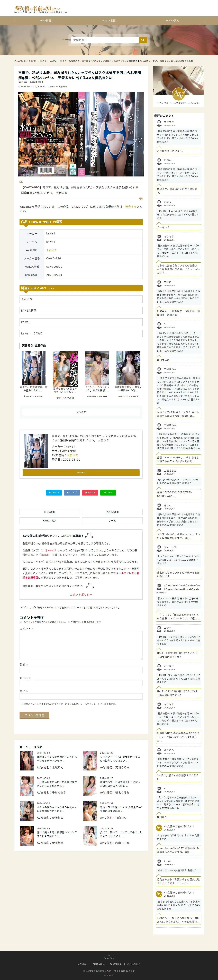218x980 pixels.
Task: Click the site logo in the header
Action: (x=37, y=8)
